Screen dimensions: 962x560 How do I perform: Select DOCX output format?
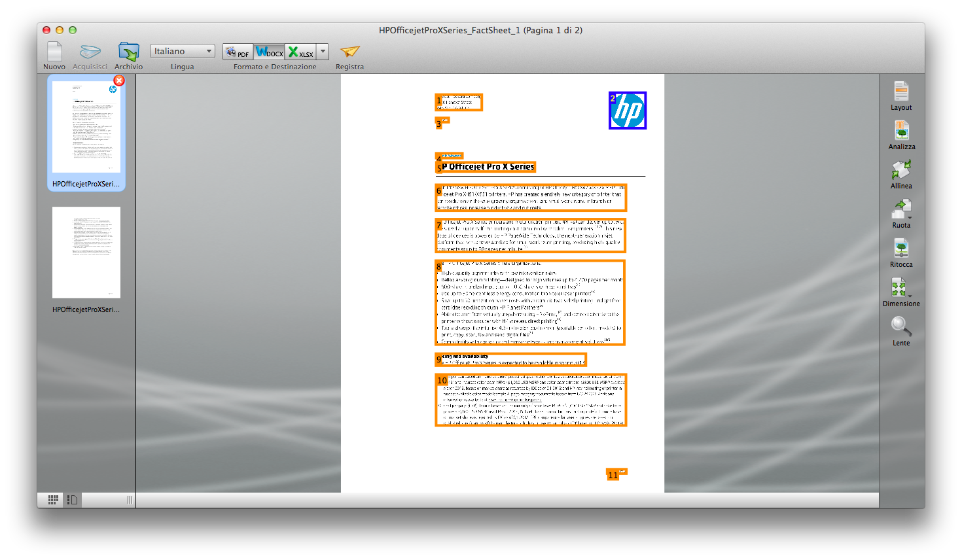click(269, 52)
